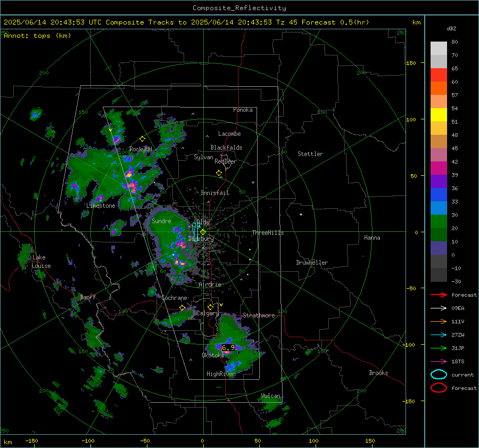The width and height of the screenshot is (479, 448).
Task: Click the ThreeHills town label
Action: pos(268,233)
